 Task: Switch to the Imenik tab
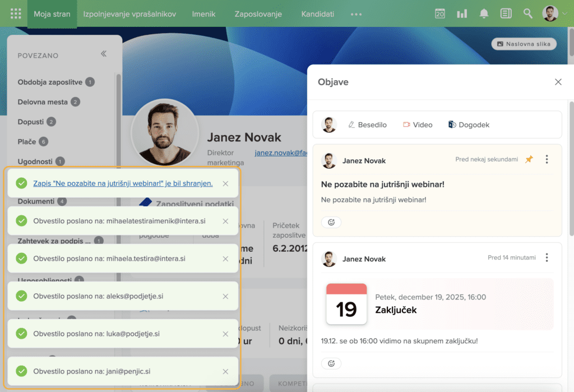pyautogui.click(x=203, y=14)
